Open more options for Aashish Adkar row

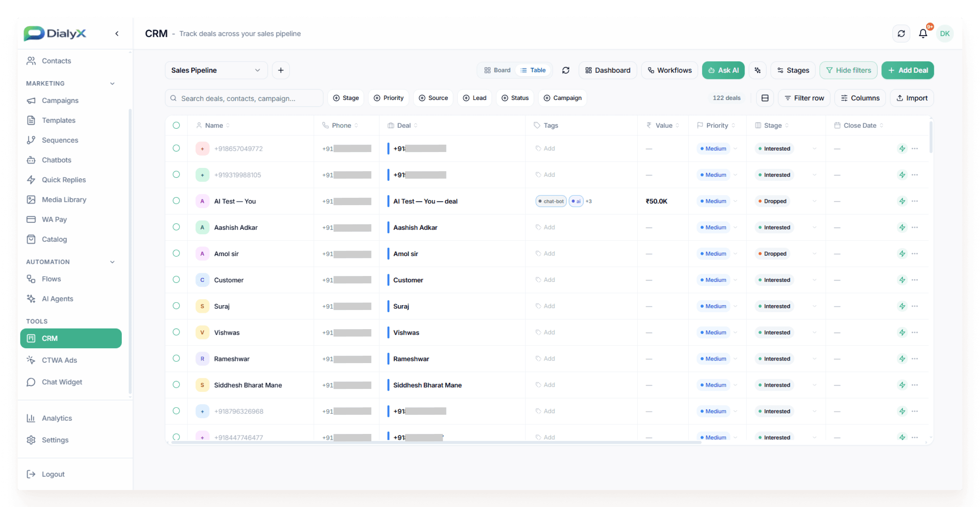tap(915, 227)
